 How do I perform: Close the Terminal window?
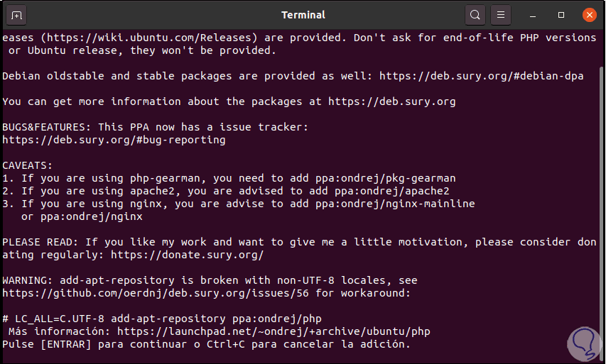point(588,15)
